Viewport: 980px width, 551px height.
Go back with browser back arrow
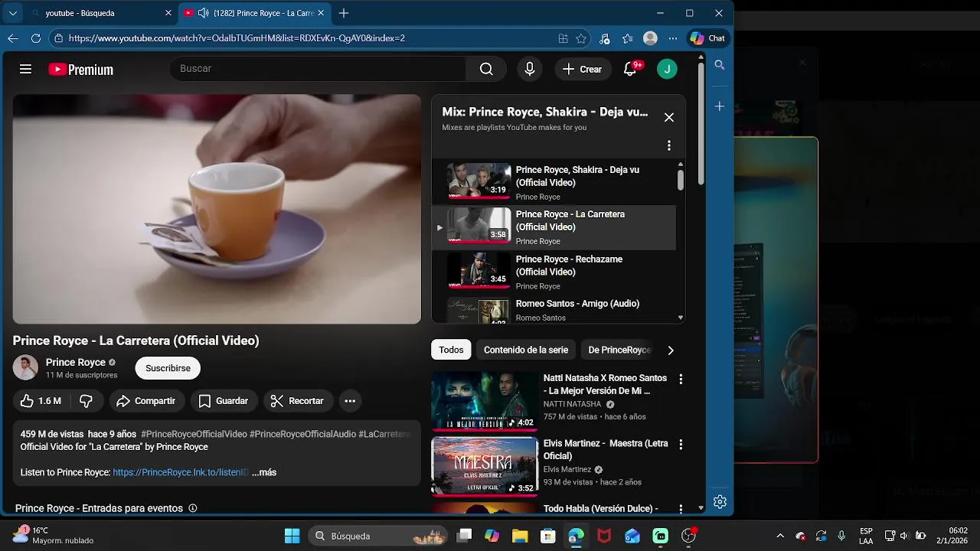click(13, 38)
